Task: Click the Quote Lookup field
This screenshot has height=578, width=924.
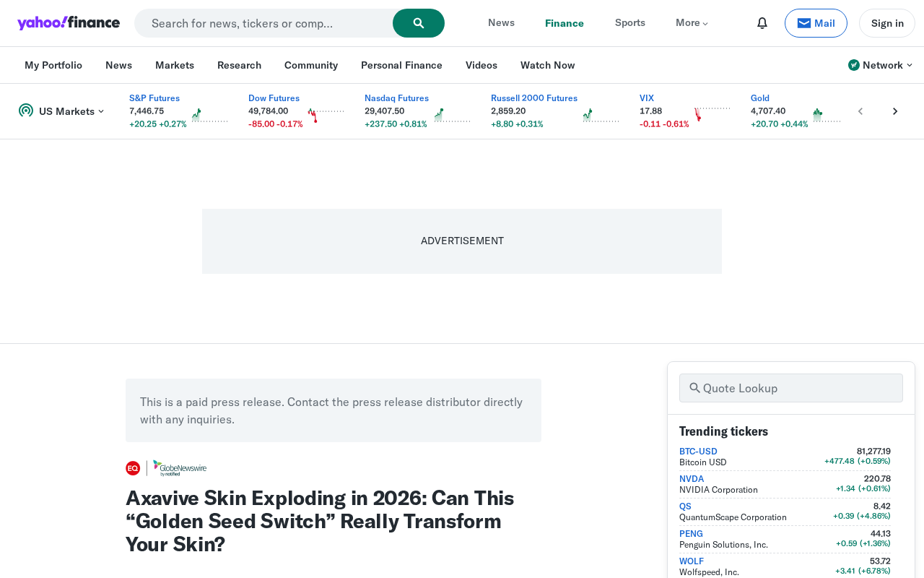Action: (791, 388)
